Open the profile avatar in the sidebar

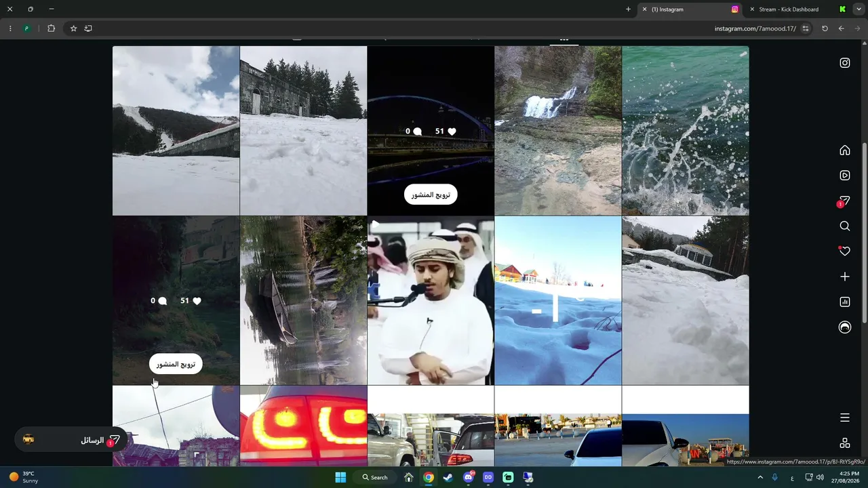point(845,327)
